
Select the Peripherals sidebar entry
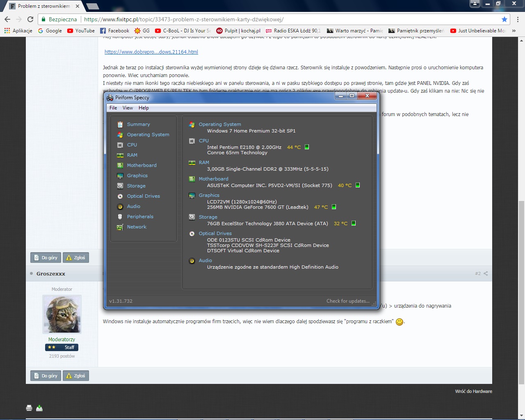coord(140,217)
